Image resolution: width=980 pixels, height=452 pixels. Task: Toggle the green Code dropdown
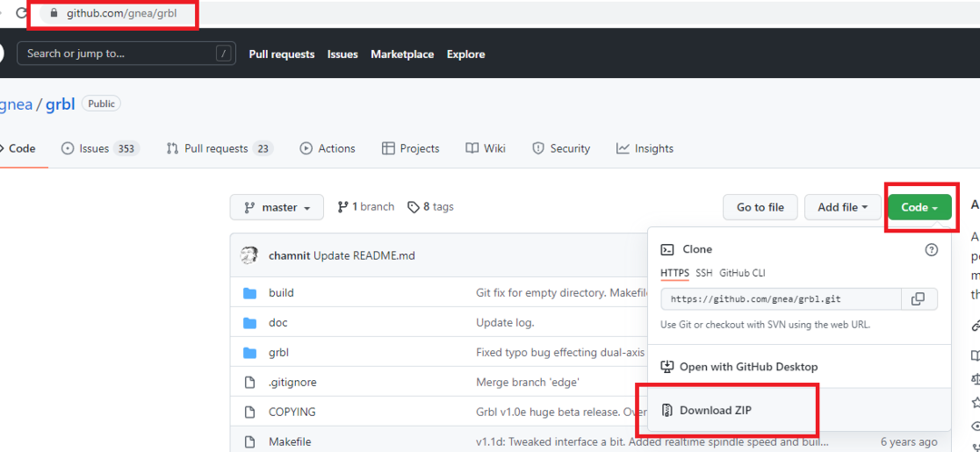pyautogui.click(x=919, y=207)
